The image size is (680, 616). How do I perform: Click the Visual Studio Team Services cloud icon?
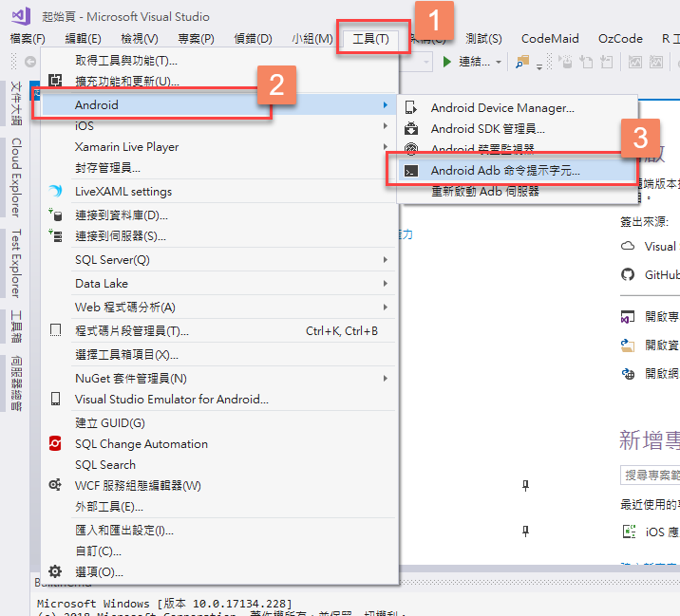click(628, 246)
